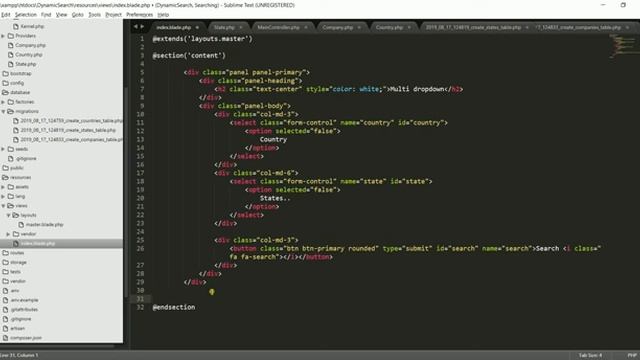Click the artisan file icon
This screenshot has height=360, width=640.
[6, 328]
